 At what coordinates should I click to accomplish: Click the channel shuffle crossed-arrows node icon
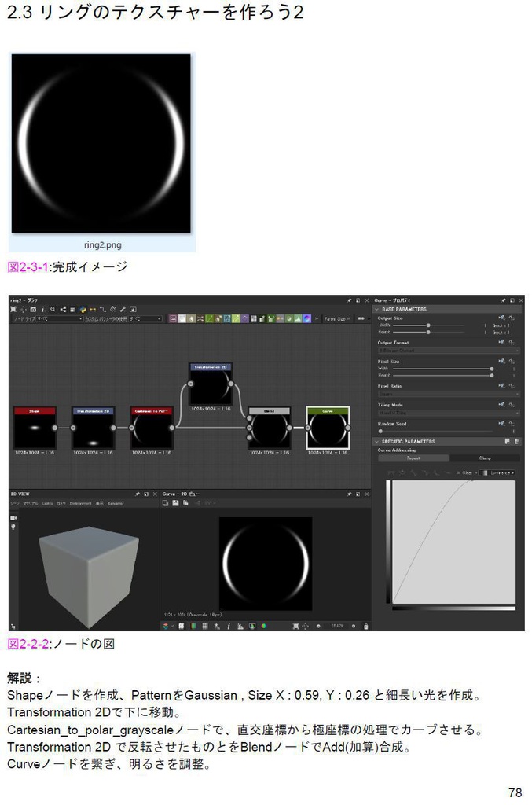tap(200, 318)
